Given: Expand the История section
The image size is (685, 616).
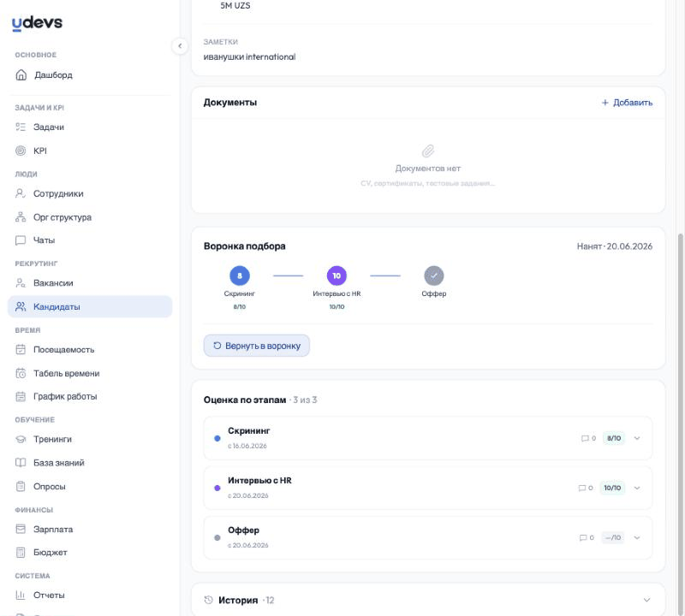Looking at the screenshot, I should pos(646,601).
